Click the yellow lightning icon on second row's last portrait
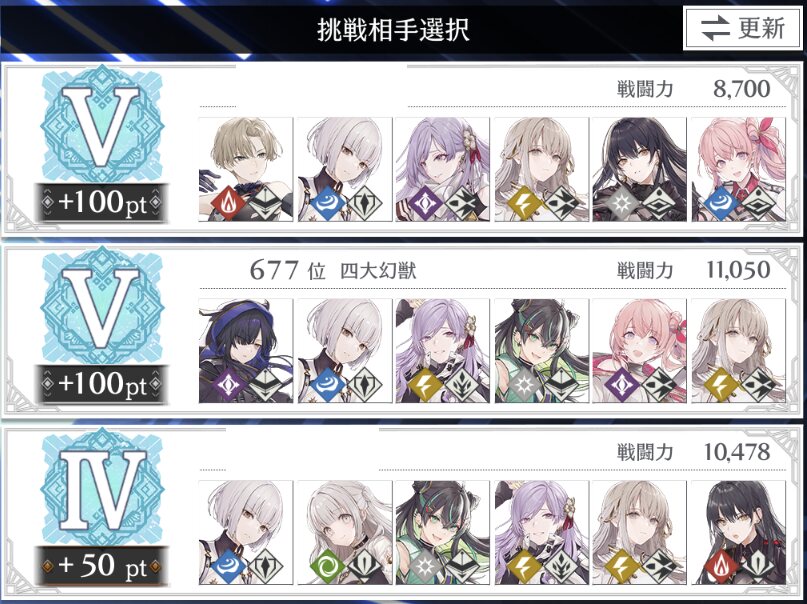 pos(721,385)
